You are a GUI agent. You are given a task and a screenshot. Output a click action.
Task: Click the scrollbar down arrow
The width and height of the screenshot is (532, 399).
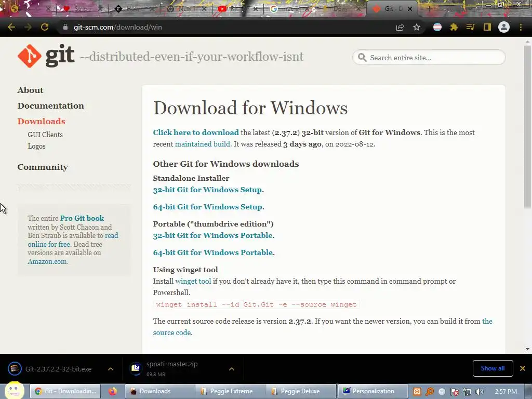(527, 349)
